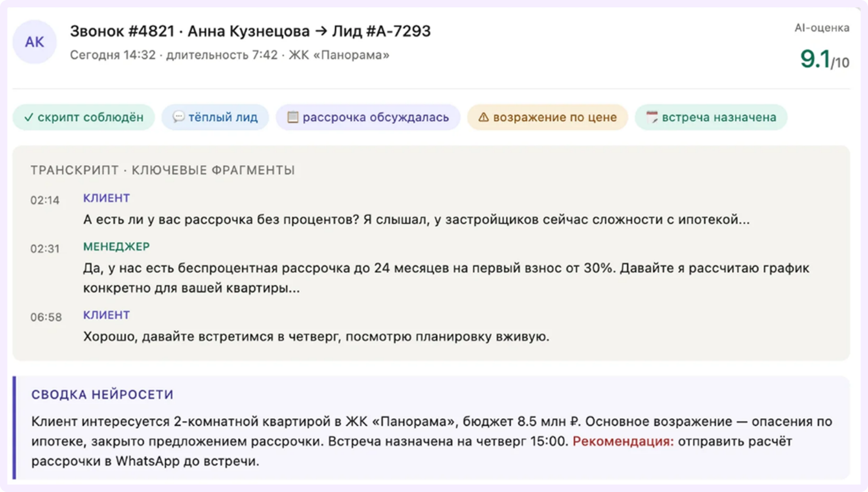The height and width of the screenshot is (492, 868).
Task: Jump to transcript timestamp 02:31
Action: 45,249
